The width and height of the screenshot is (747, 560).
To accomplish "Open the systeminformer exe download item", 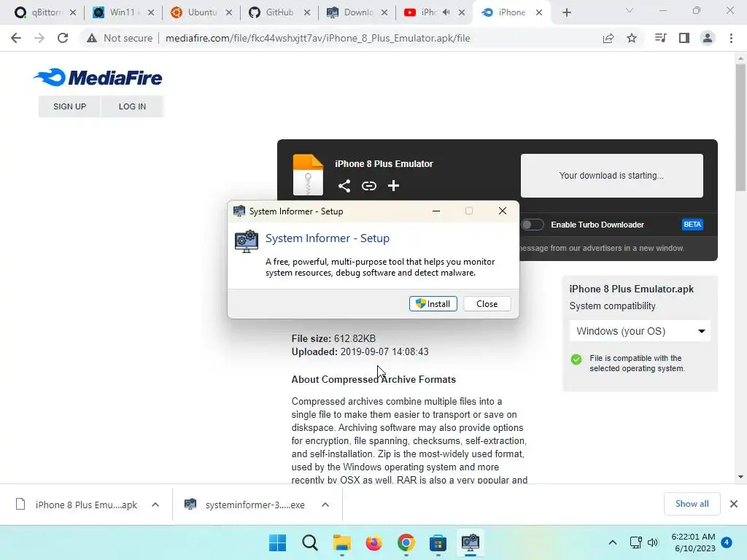I will tap(247, 505).
